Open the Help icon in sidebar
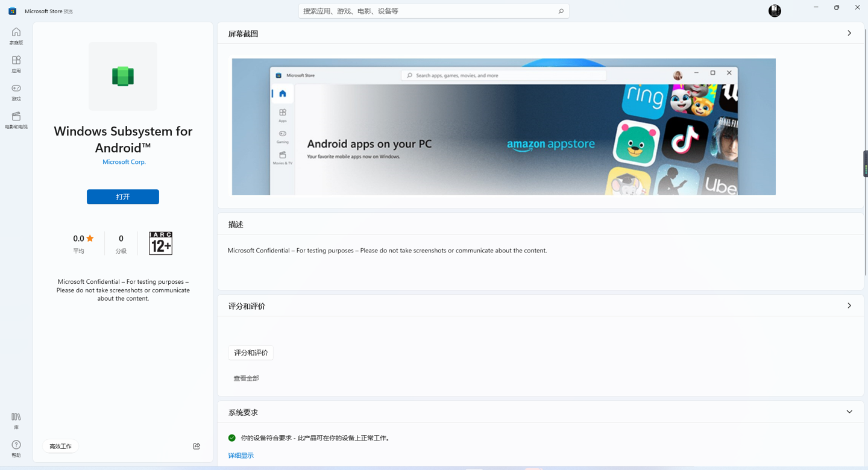 [16, 445]
